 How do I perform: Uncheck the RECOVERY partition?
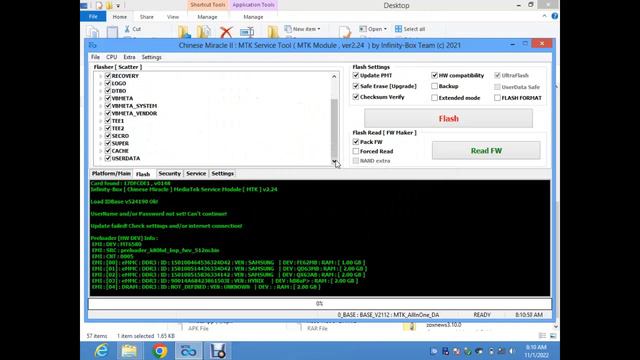click(108, 76)
